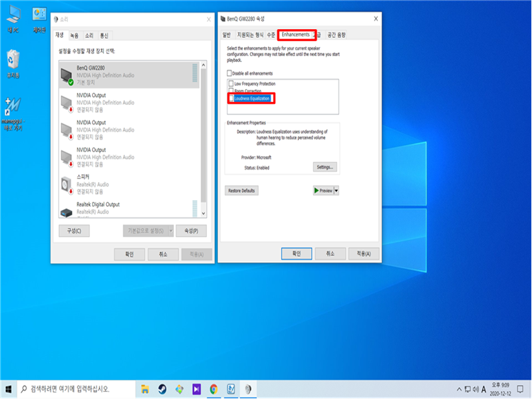Close the BenQ GW2280 properties window
The width and height of the screenshot is (532, 399).
click(376, 19)
